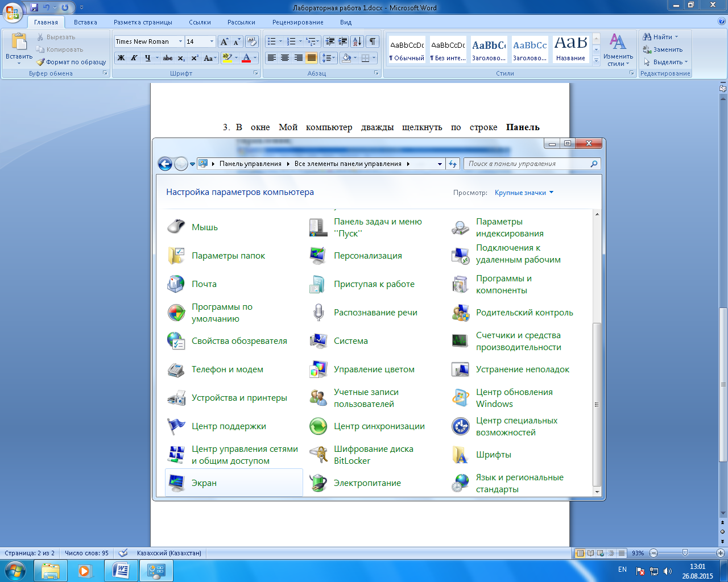Click the Вставить (Paste) clipboard icon
Screen dimensions: 728x582
pos(19,43)
